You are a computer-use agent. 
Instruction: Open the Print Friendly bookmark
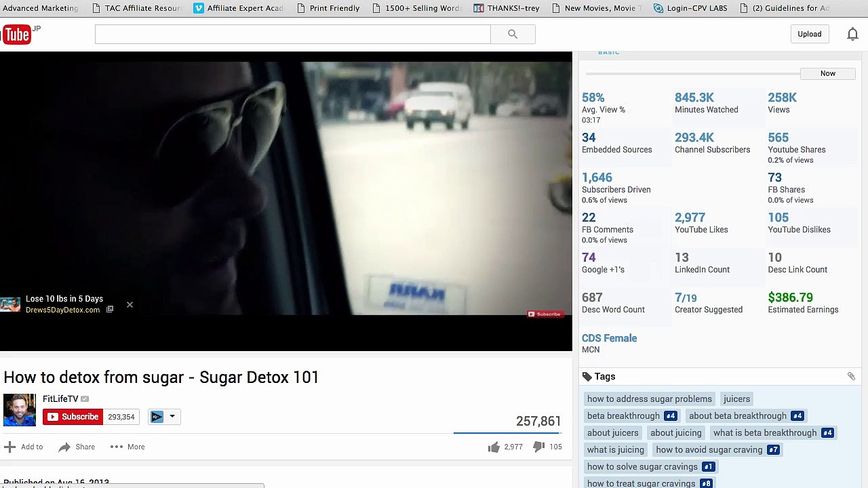pos(328,8)
